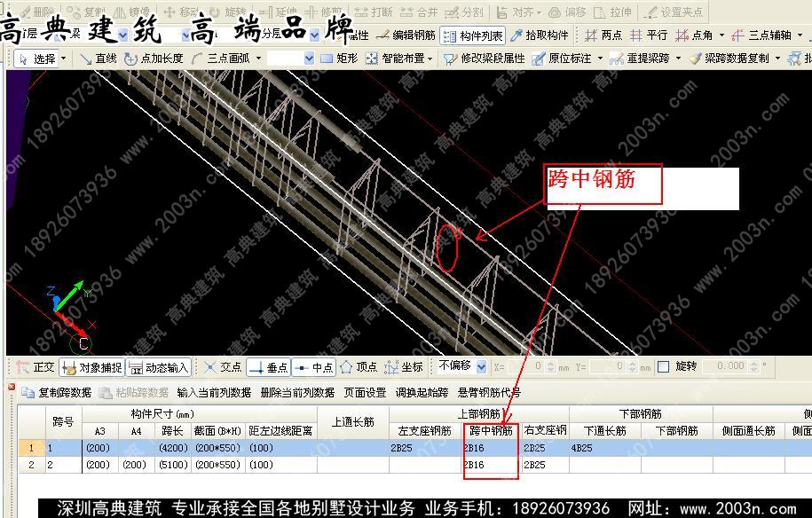Click 复制跨数据 copy span data button
This screenshot has height=518, width=812.
[x=57, y=392]
